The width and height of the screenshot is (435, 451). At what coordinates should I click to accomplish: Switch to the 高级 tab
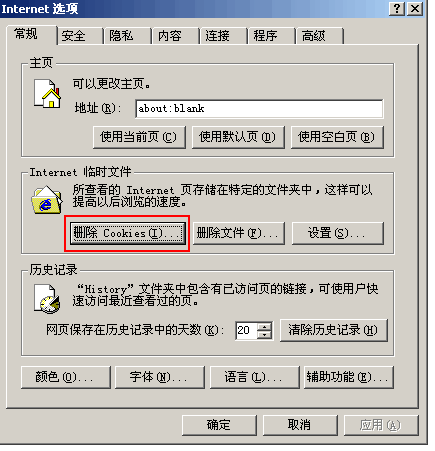coord(319,36)
